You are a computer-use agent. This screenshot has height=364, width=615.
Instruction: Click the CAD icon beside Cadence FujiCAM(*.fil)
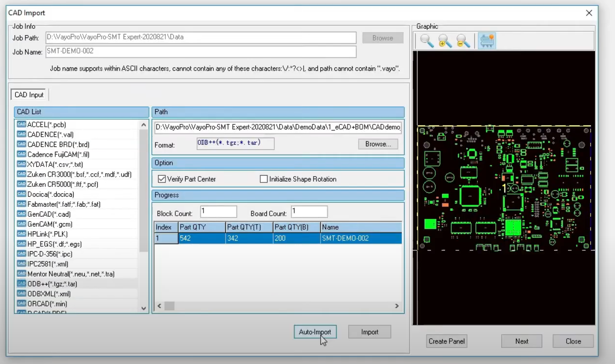[21, 154]
